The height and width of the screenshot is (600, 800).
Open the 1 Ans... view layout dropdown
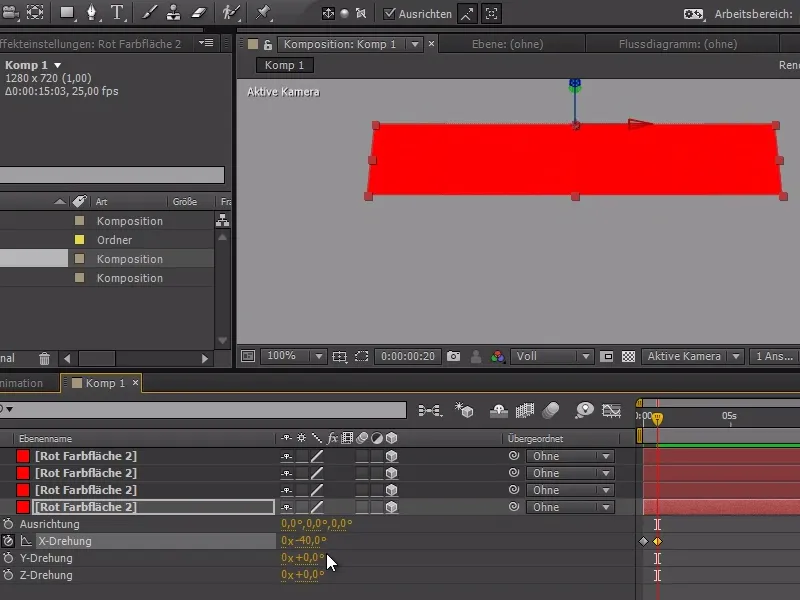pos(774,356)
